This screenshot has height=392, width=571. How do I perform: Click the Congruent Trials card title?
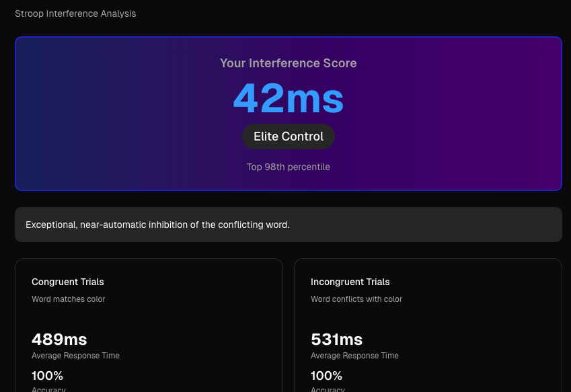(68, 282)
